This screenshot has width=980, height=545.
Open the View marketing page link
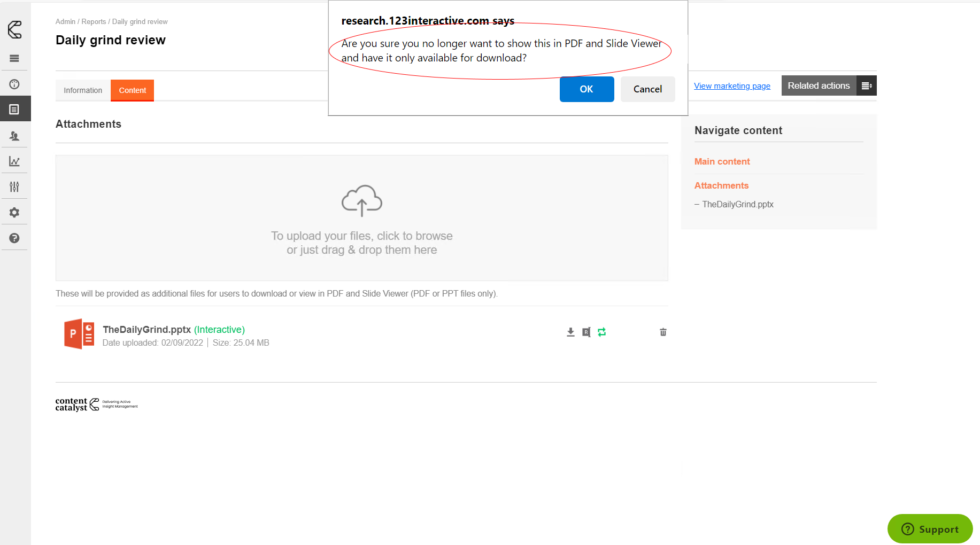click(x=732, y=85)
